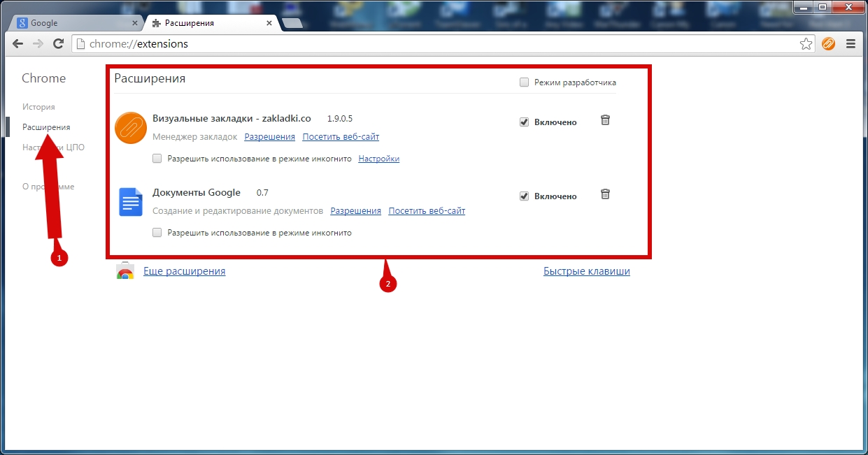868x455 pixels.
Task: Allow incognito for Документы Google
Action: pos(157,233)
